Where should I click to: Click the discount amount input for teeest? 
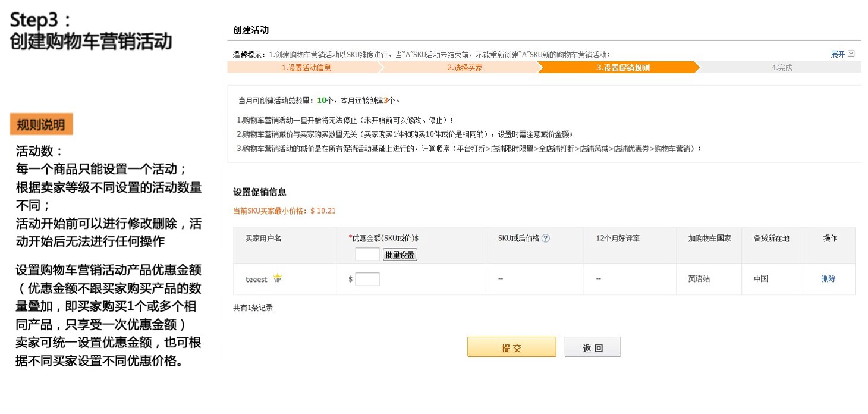tap(367, 278)
